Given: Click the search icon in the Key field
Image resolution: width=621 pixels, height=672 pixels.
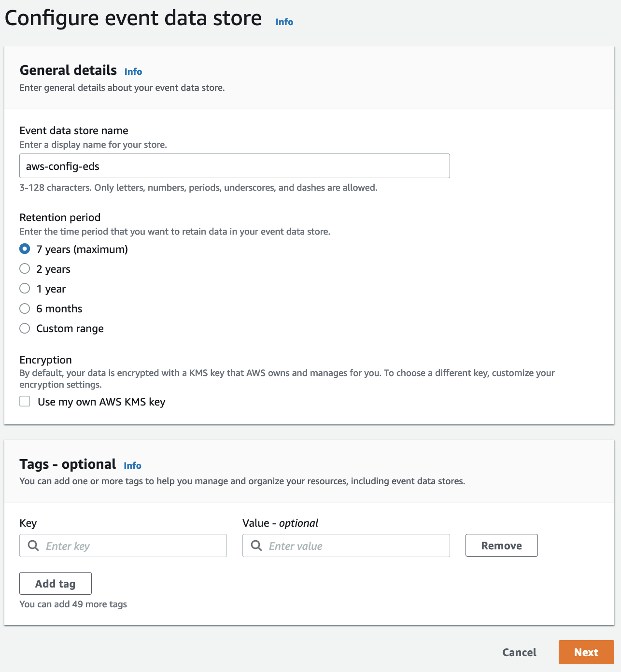Looking at the screenshot, I should click(x=33, y=546).
